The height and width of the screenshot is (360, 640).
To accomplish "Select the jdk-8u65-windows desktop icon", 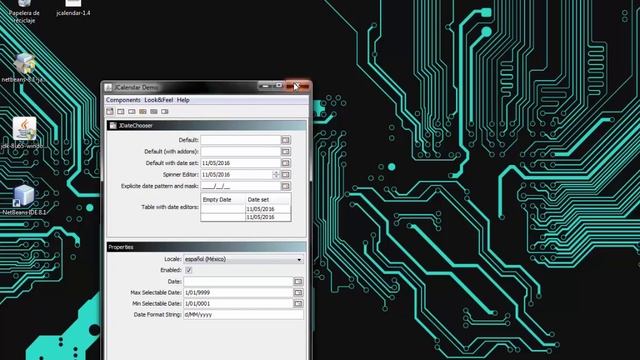I will point(24,133).
